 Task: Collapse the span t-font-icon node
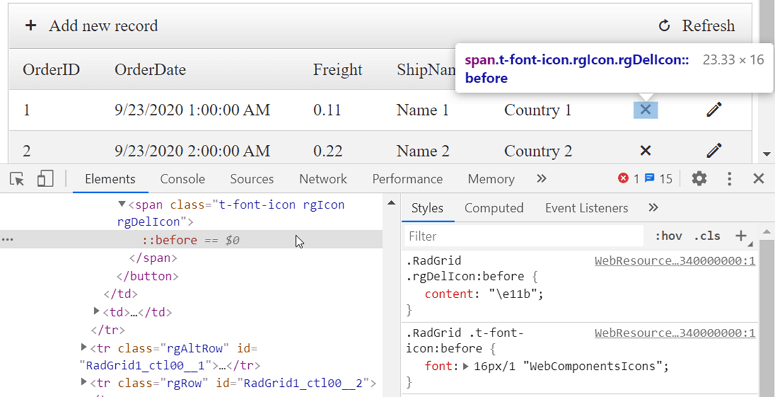click(122, 204)
